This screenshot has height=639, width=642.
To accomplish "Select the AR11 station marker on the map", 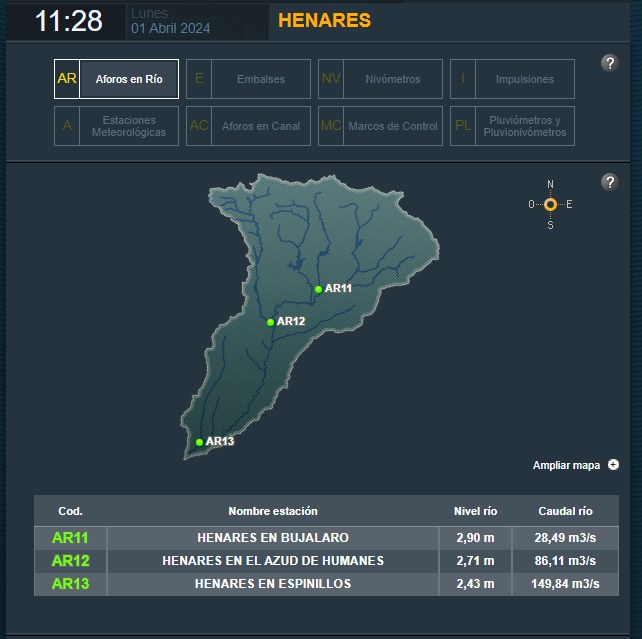I will [x=319, y=289].
